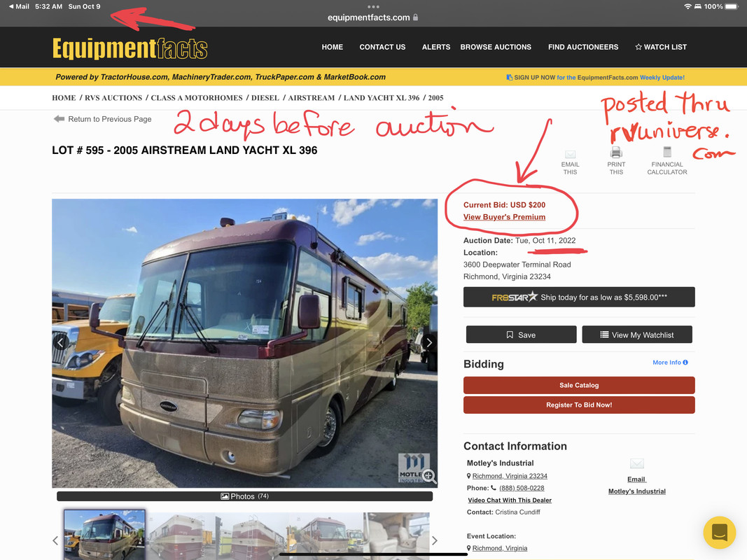Click the Save button for this lot
Image resolution: width=747 pixels, height=560 pixels.
tap(521, 335)
